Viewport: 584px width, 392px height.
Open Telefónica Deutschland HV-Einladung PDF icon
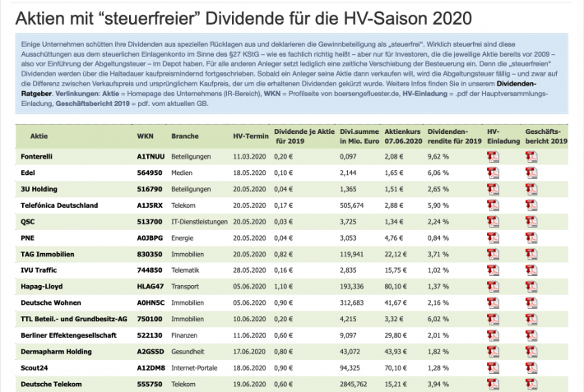(x=493, y=205)
